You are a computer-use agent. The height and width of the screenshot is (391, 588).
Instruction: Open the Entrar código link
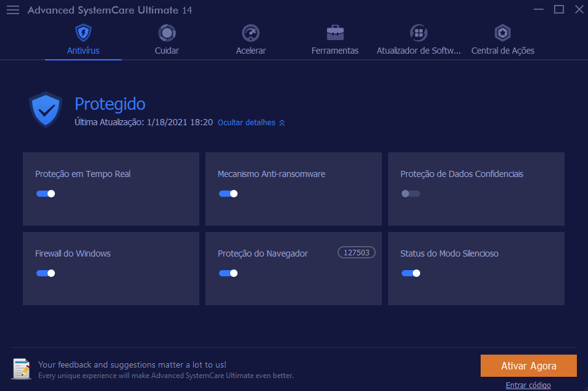click(x=528, y=385)
